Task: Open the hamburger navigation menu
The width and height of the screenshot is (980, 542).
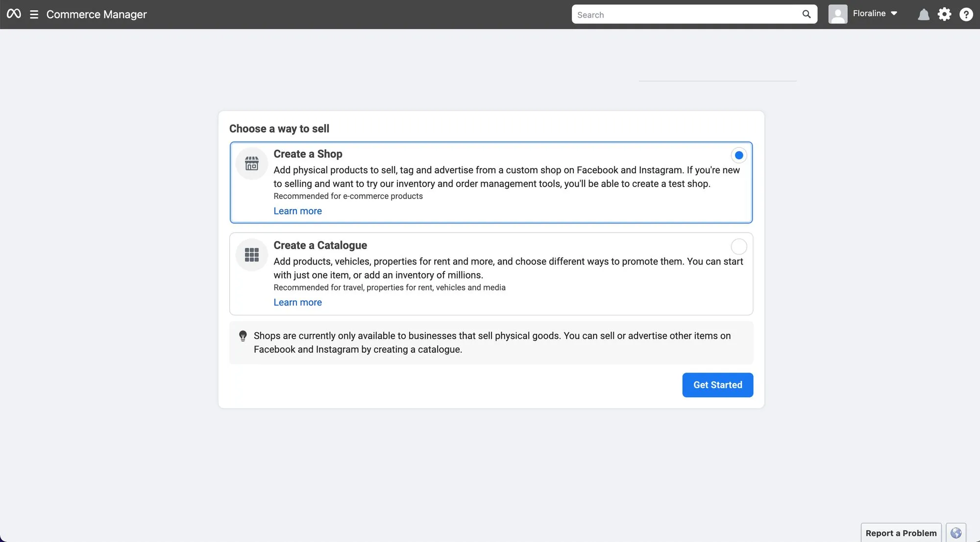Action: (34, 14)
